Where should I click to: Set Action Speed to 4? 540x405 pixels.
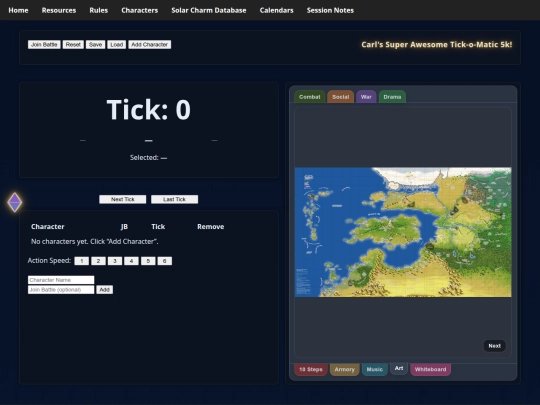pyautogui.click(x=131, y=261)
